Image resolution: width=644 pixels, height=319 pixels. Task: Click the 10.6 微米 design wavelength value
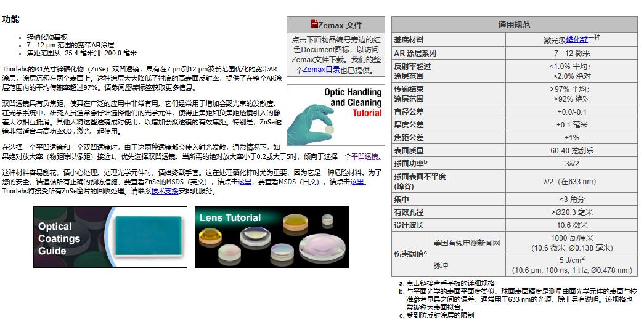pos(572,225)
